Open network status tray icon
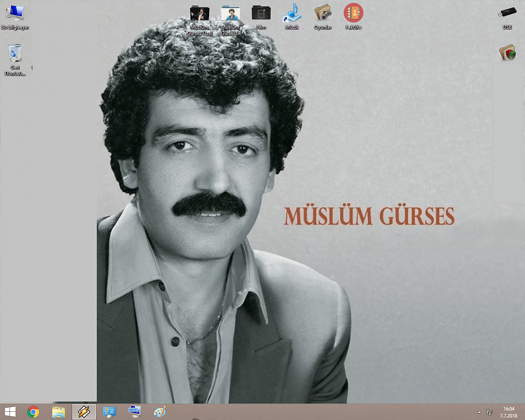525x420 pixels. tap(489, 412)
